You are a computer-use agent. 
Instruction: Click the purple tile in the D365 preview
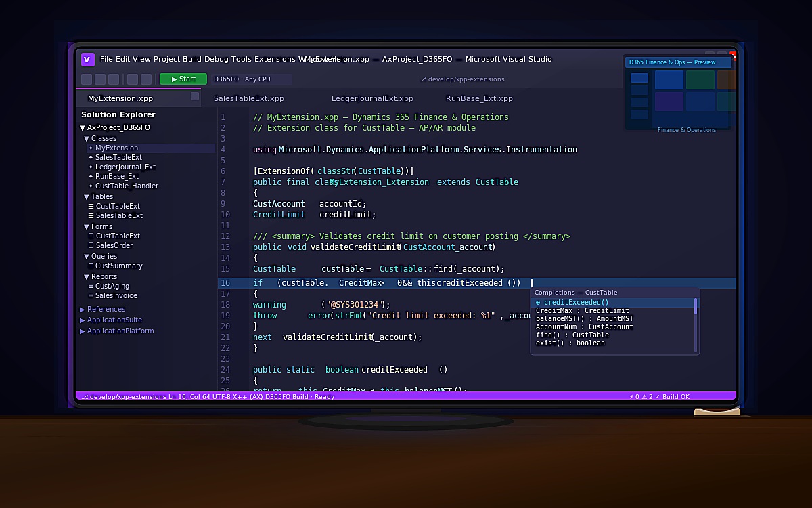click(669, 102)
